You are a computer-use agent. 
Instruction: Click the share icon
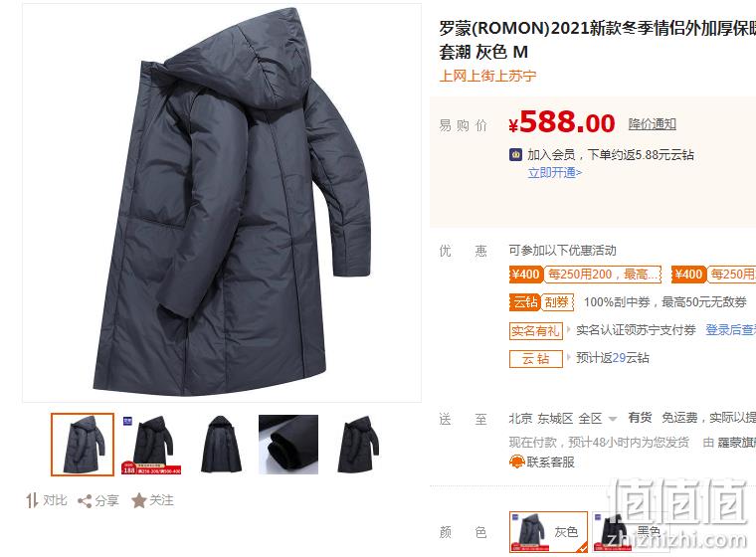(85, 501)
